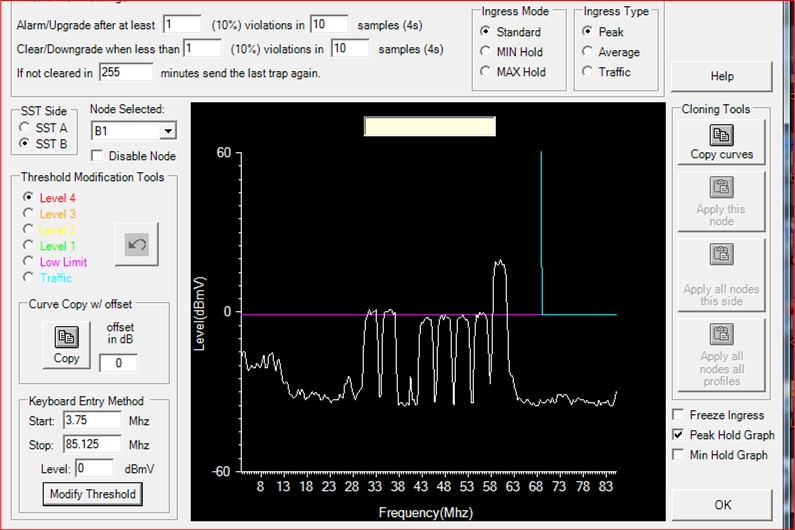This screenshot has height=530, width=795.
Task: Click the OK button
Action: 722,505
